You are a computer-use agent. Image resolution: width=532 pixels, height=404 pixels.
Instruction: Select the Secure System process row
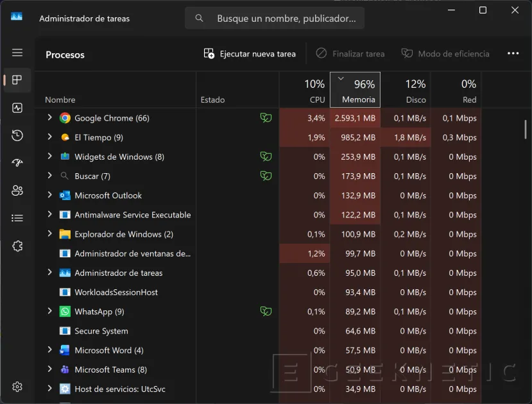(x=258, y=331)
